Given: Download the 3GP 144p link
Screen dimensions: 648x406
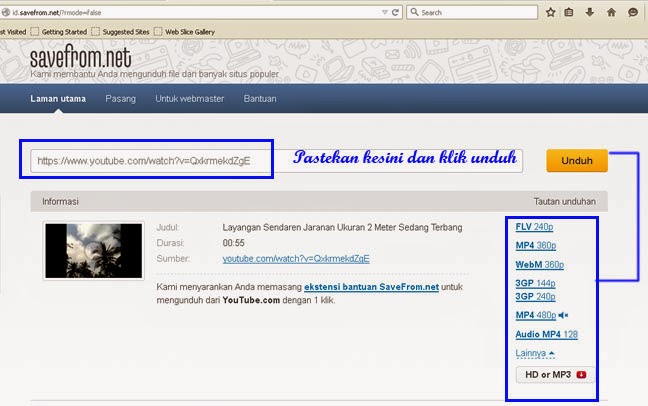Looking at the screenshot, I should pos(535,283).
